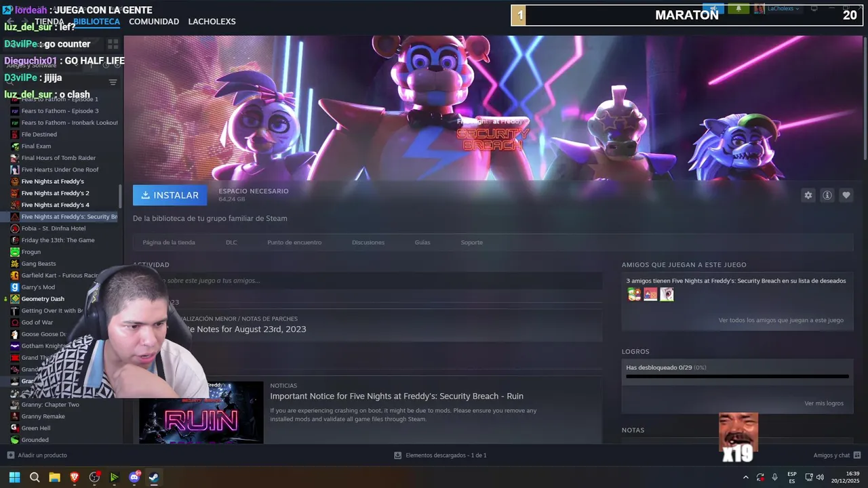This screenshot has width=868, height=488.
Task: Open File Explorer from taskbar
Action: (x=54, y=477)
